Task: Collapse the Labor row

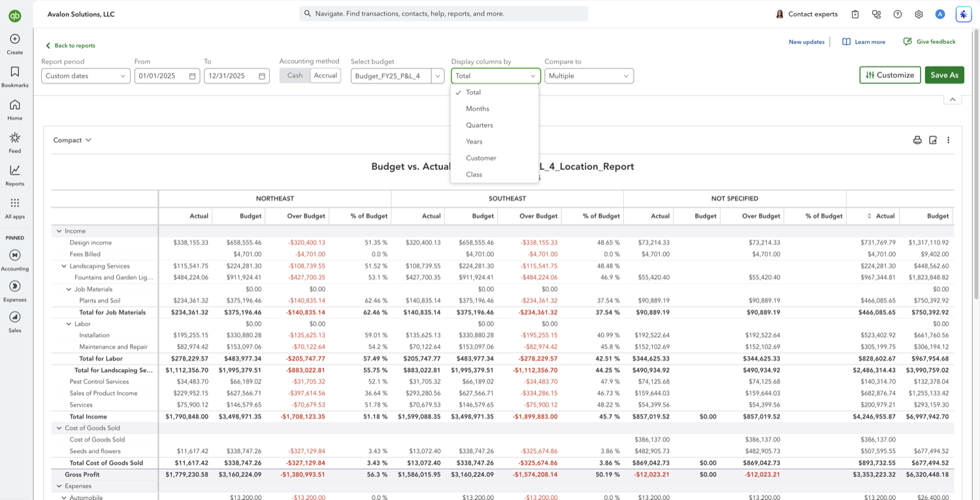Action: (69, 324)
